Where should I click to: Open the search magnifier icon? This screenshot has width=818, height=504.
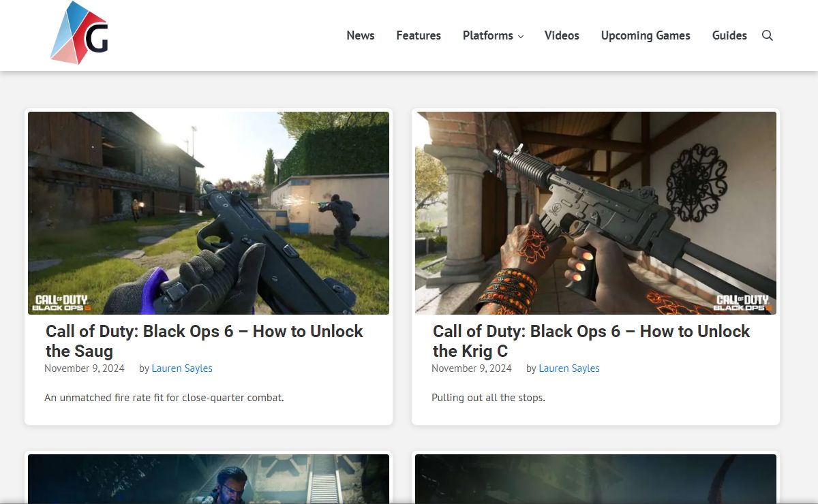click(x=767, y=35)
